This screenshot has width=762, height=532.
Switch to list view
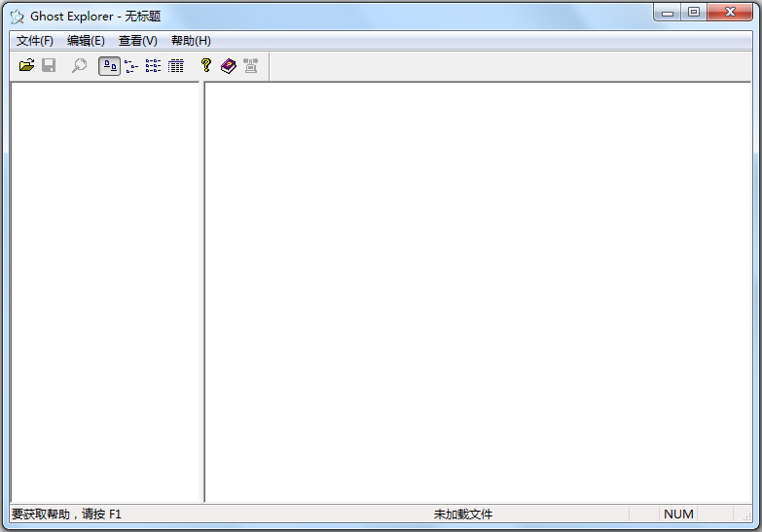point(154,66)
